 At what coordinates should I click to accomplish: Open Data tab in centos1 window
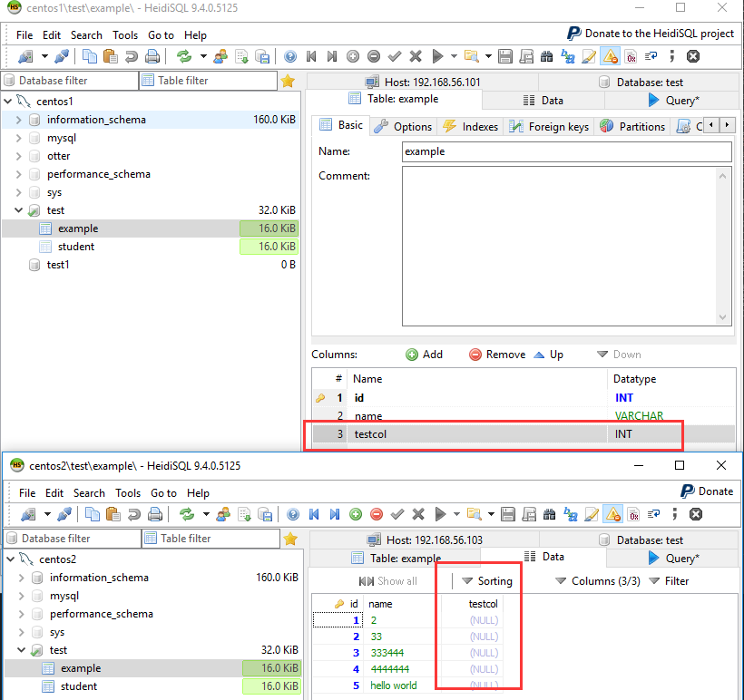[x=543, y=101]
